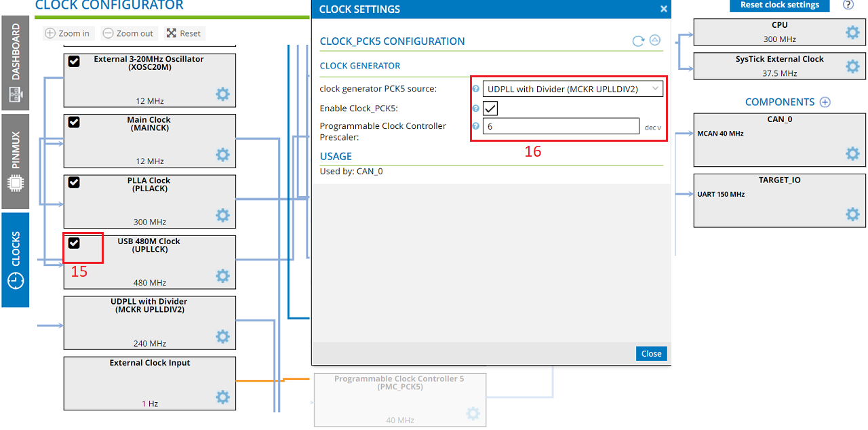
Task: Collapse the CLOCK_PCK5 configuration section
Action: 655,41
